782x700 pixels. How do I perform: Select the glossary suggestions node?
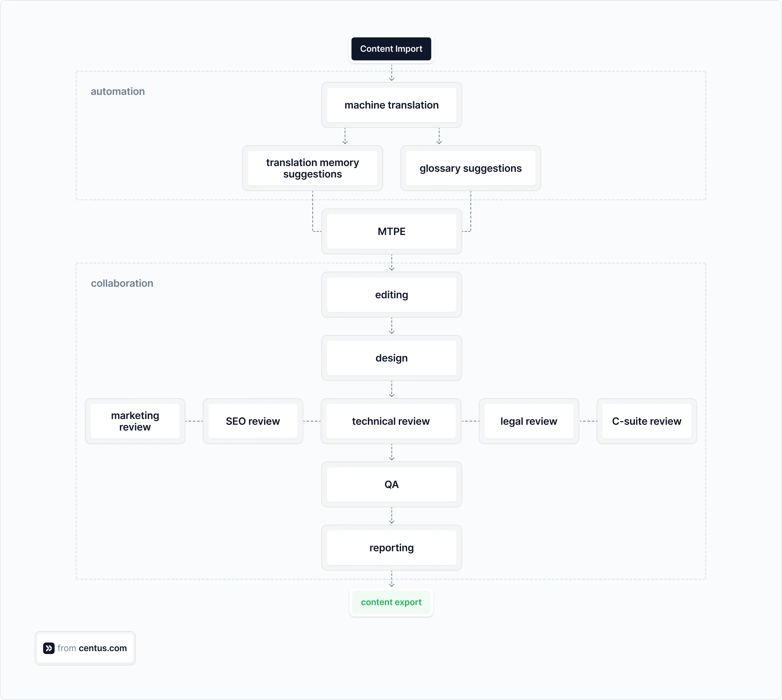pyautogui.click(x=471, y=168)
